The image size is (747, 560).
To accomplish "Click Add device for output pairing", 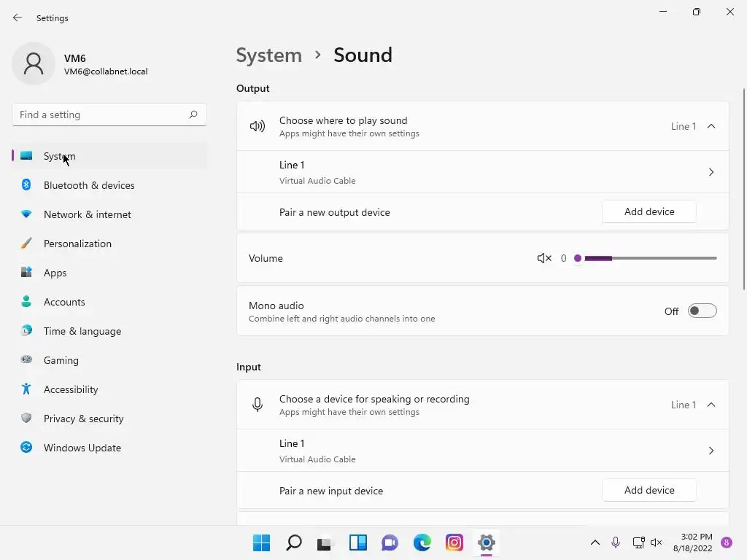I will (649, 211).
